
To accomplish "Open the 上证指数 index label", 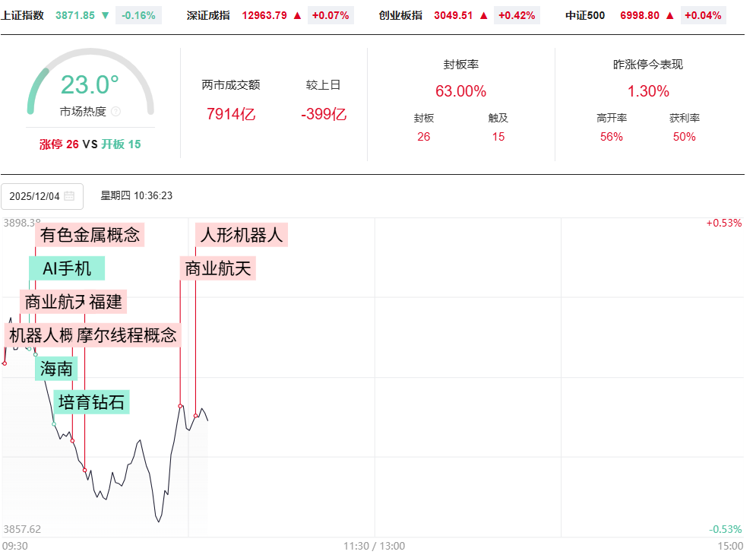I will tap(23, 15).
